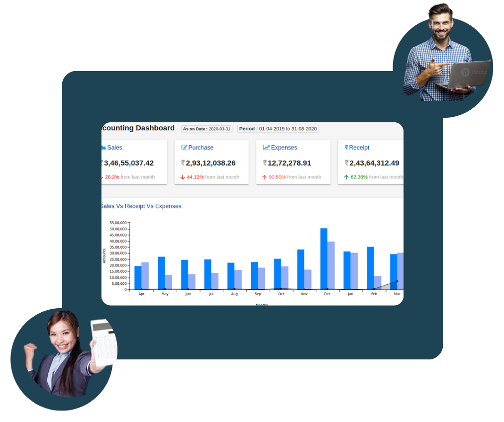Click the 62.36% from last month text
This screenshot has height=422, width=504.
click(x=377, y=177)
